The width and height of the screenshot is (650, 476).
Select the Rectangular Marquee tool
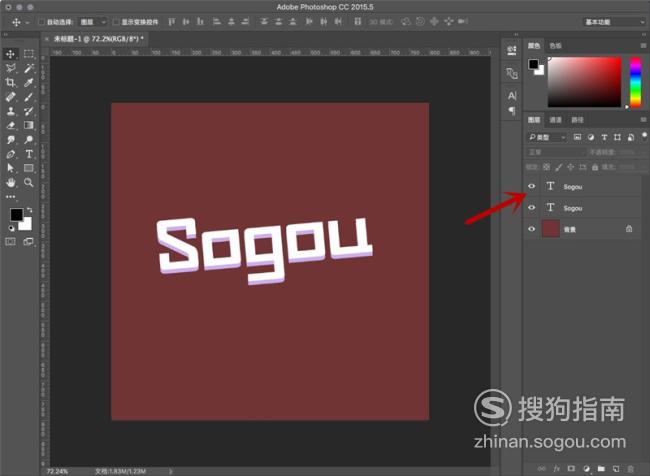29,54
